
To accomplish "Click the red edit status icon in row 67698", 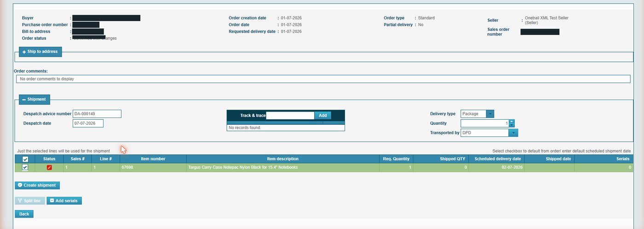I will point(49,167).
